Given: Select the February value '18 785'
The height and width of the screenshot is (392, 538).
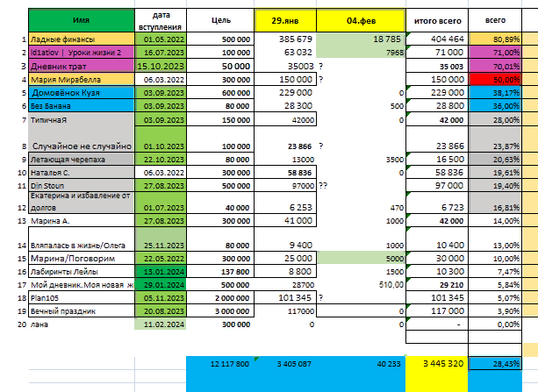Looking at the screenshot, I should [361, 39].
